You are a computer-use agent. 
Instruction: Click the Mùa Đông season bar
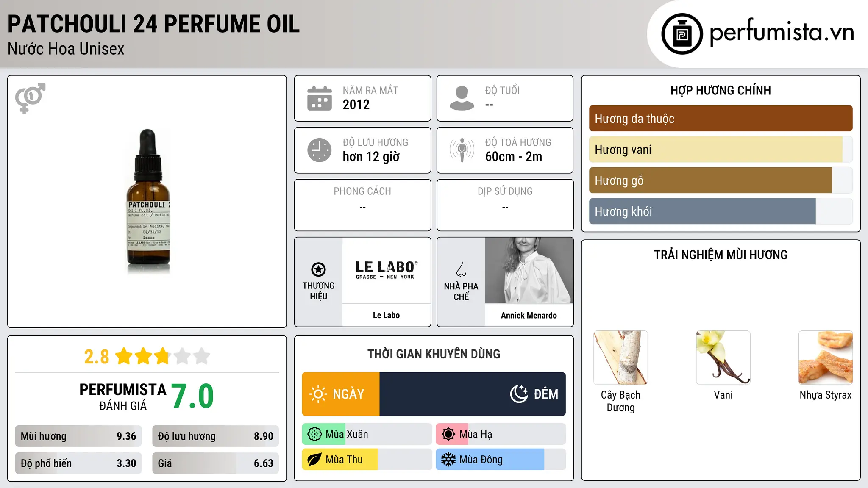[x=501, y=460]
